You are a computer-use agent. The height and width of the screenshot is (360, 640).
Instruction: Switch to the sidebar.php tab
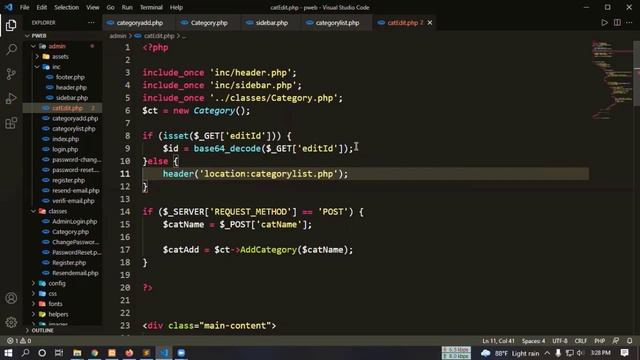pyautogui.click(x=271, y=23)
